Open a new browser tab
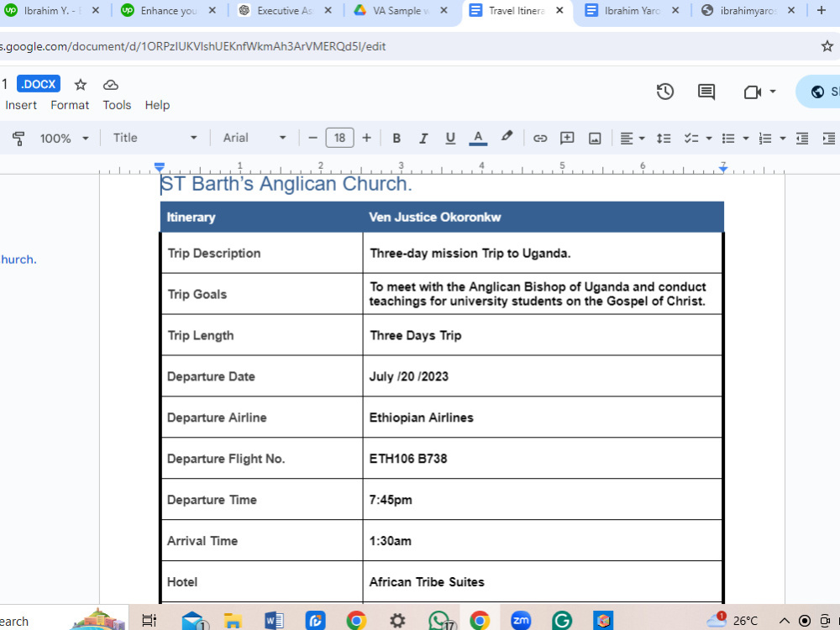The height and width of the screenshot is (630, 840). coord(822,10)
